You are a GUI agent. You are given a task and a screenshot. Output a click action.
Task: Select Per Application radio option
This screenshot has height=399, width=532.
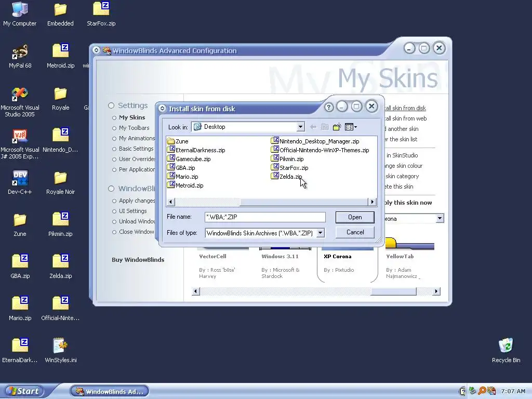coord(134,169)
